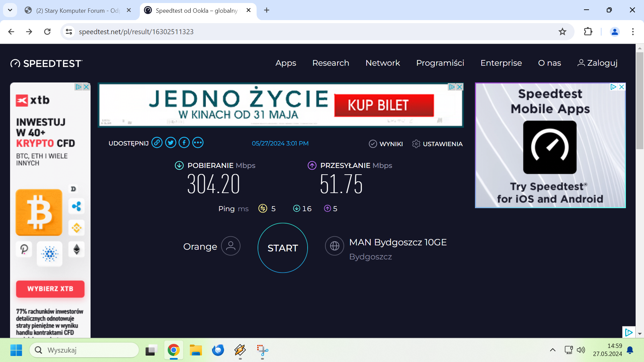Open File Explorer from taskbar
Screen dimensions: 644x362
pyautogui.click(x=196, y=350)
